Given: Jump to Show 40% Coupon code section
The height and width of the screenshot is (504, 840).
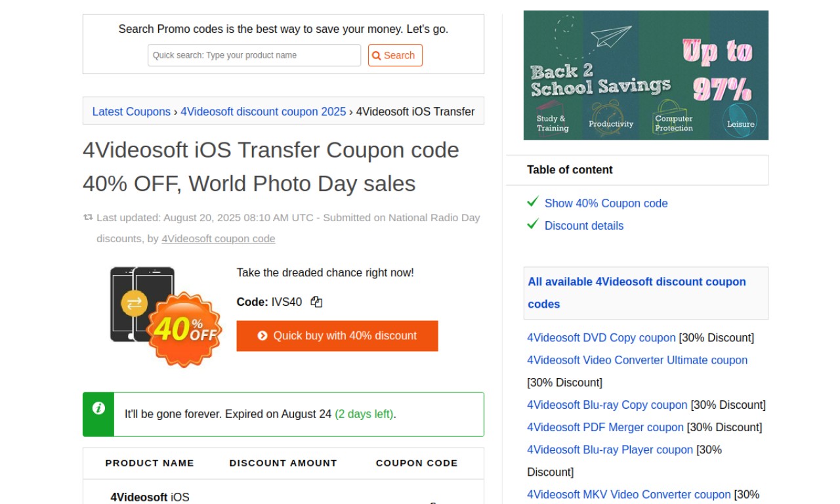Looking at the screenshot, I should 606,203.
